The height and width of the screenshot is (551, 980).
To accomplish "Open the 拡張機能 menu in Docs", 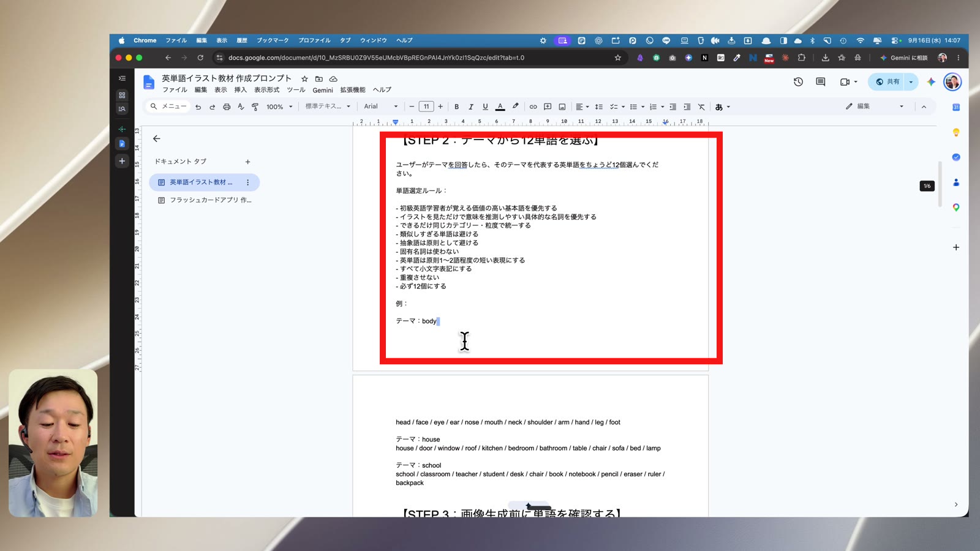I will (x=353, y=90).
